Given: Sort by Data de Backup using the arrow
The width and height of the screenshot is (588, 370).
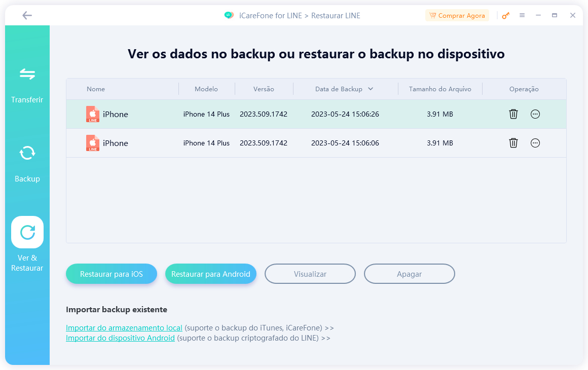Looking at the screenshot, I should click(x=372, y=89).
